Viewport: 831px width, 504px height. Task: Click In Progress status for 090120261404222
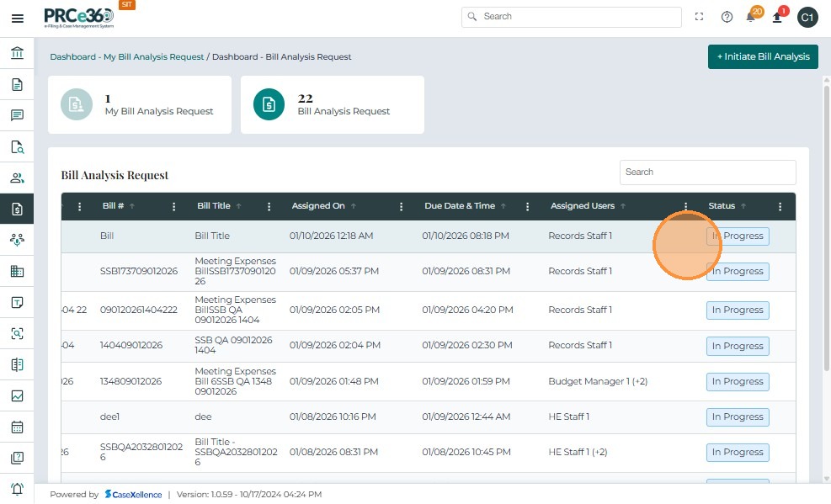738,310
